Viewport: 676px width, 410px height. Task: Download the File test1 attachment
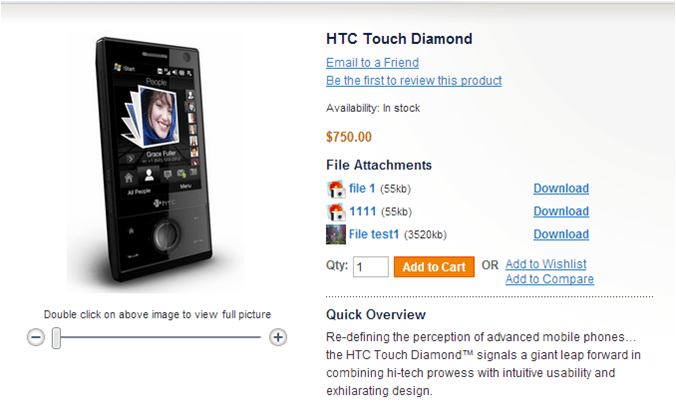point(561,234)
